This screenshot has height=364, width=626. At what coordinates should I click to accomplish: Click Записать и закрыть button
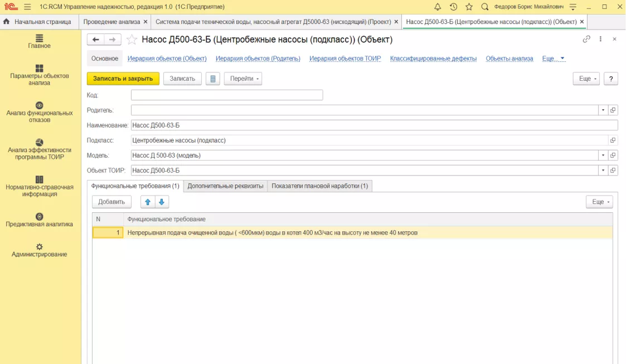123,79
